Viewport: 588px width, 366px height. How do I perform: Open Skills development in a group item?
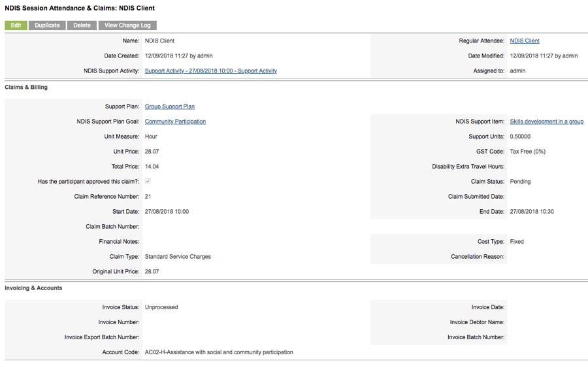point(546,122)
